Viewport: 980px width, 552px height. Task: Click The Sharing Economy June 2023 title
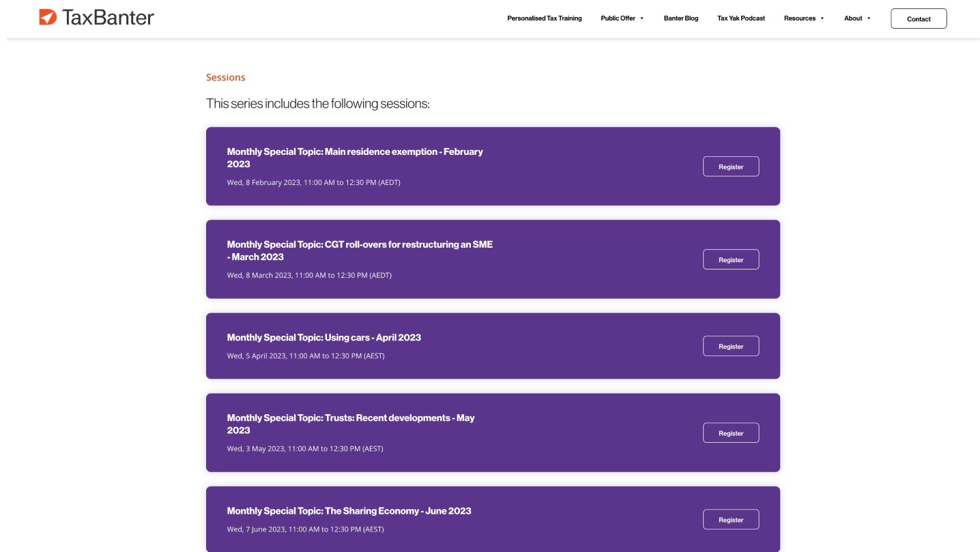(x=349, y=511)
